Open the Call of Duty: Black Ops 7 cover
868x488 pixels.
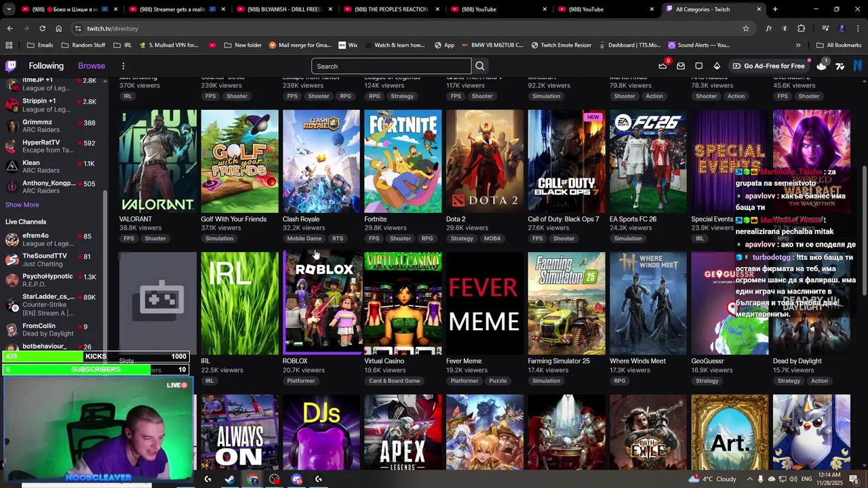coord(566,161)
